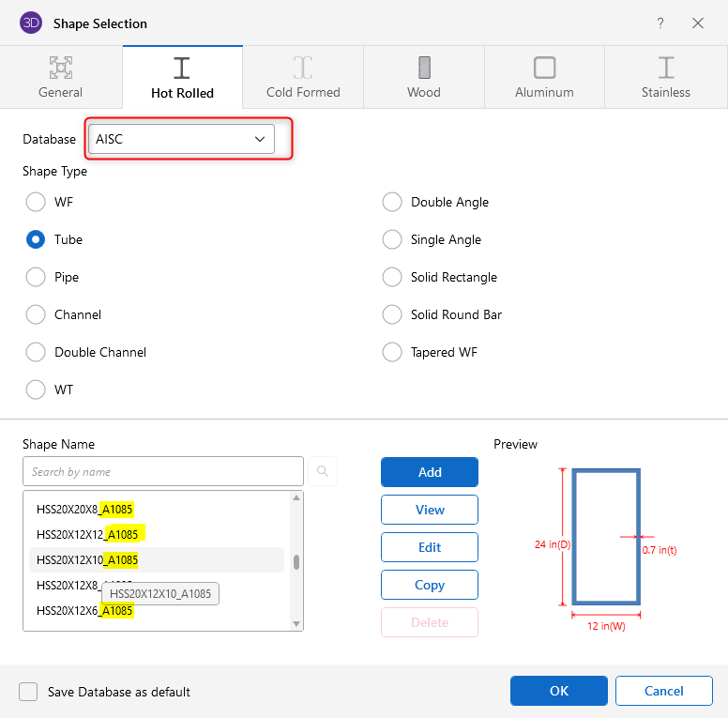The image size is (728, 718).
Task: Click the General tab icon
Action: [60, 68]
